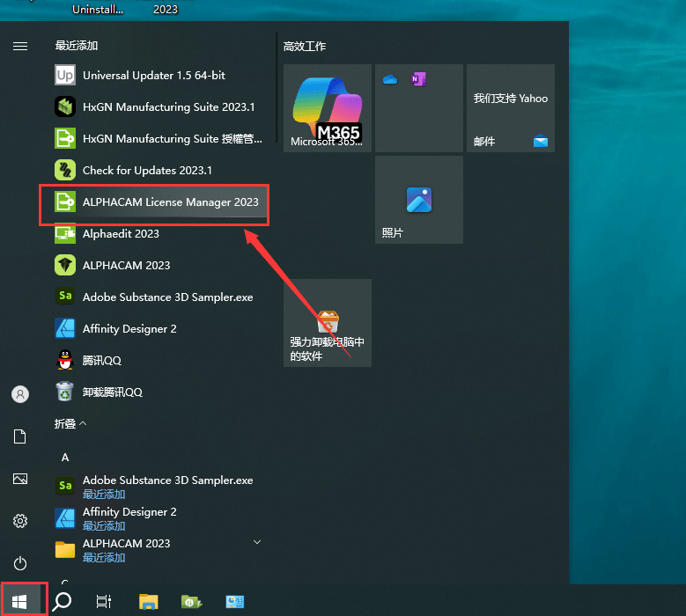The height and width of the screenshot is (616, 686).
Task: Open user account icon in sidebar
Action: pyautogui.click(x=20, y=394)
